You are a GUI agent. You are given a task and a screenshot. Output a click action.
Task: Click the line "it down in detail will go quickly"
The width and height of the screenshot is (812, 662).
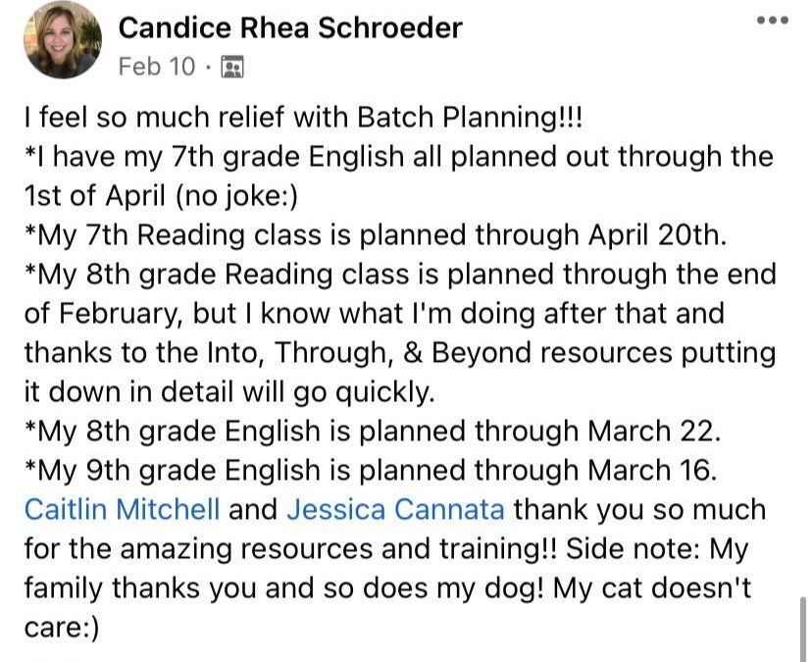(228, 391)
